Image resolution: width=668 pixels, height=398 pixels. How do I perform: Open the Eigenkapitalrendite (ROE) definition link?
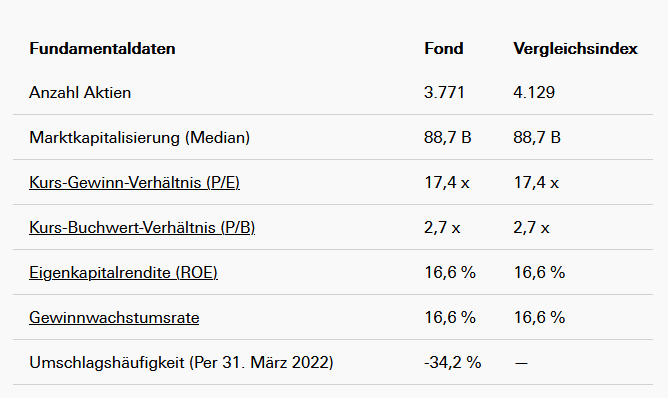click(123, 273)
